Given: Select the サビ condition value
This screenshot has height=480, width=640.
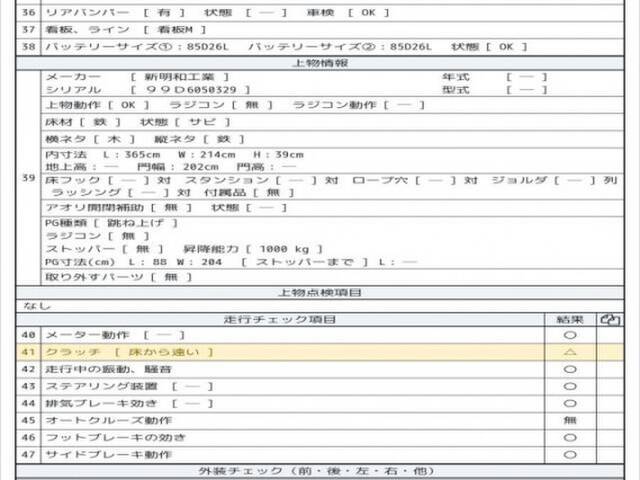Looking at the screenshot, I should click(x=202, y=122).
